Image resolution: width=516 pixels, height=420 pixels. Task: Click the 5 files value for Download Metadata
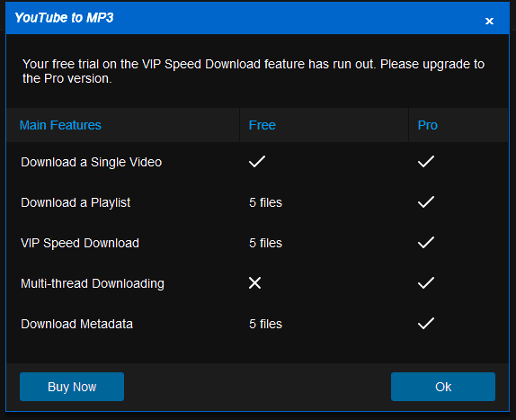[x=265, y=324]
